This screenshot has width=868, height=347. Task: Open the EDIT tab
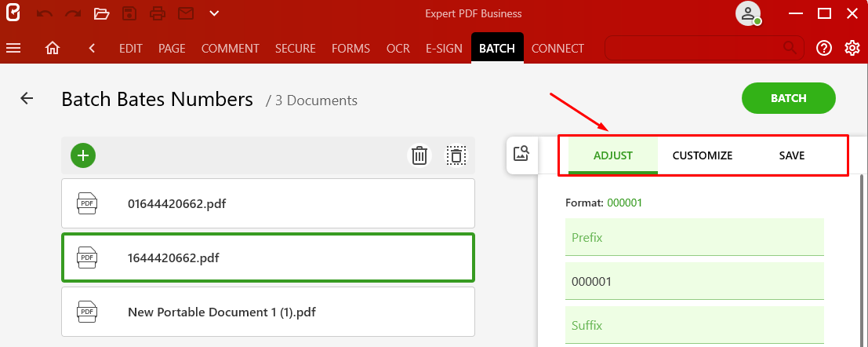[131, 49]
